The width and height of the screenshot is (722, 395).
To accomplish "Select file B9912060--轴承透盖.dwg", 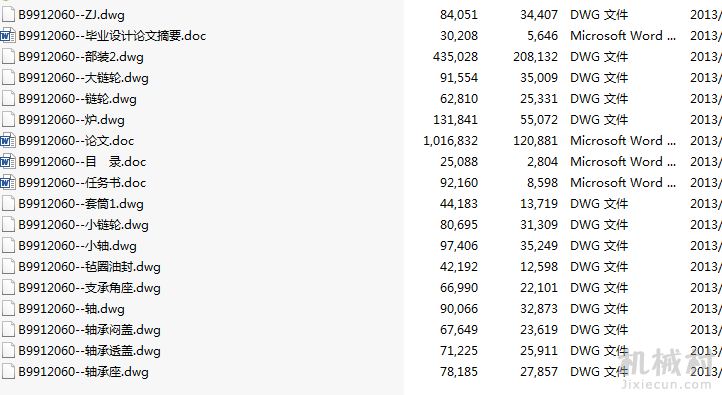I will pyautogui.click(x=89, y=351).
